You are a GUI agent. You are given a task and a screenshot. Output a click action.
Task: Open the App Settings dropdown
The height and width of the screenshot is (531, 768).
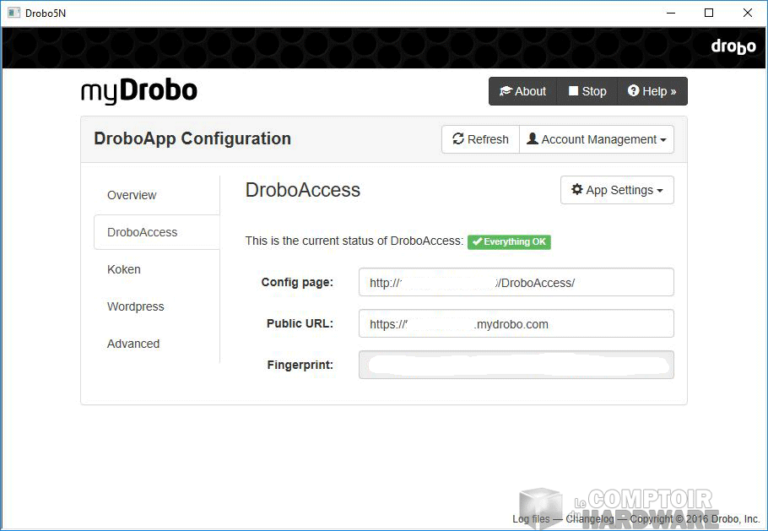click(617, 190)
